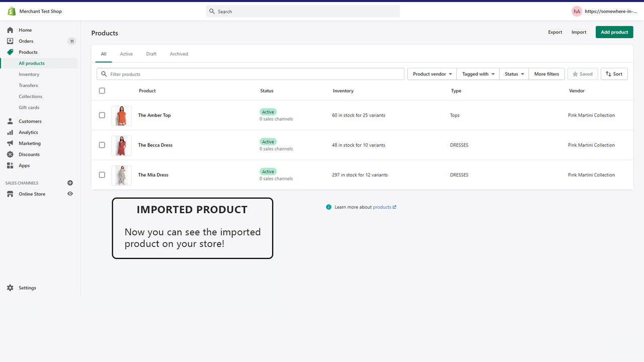This screenshot has height=362, width=644.
Task: Click the Export button
Action: coord(555,32)
